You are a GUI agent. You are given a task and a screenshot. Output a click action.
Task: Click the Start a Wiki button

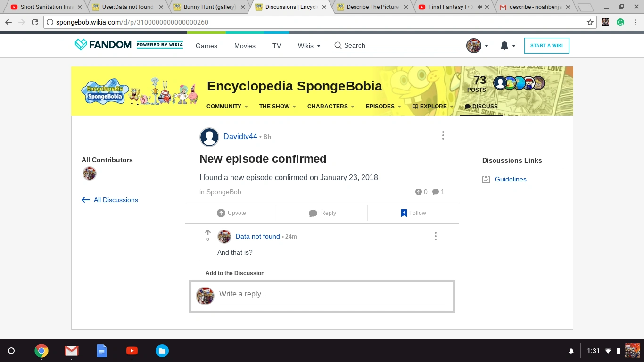(546, 46)
